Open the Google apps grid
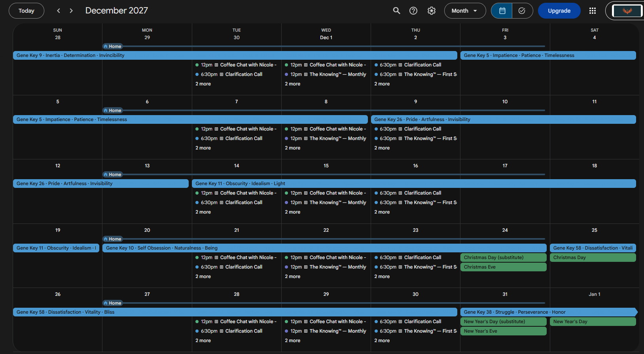 pos(592,11)
